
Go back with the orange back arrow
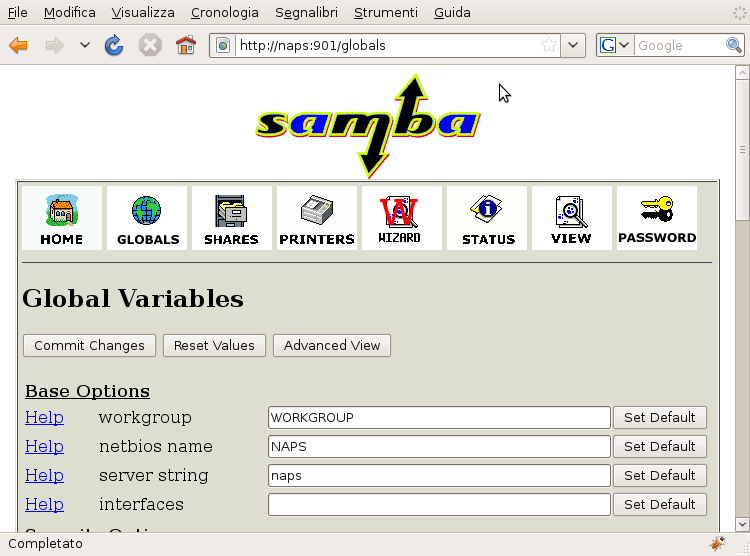[19, 45]
